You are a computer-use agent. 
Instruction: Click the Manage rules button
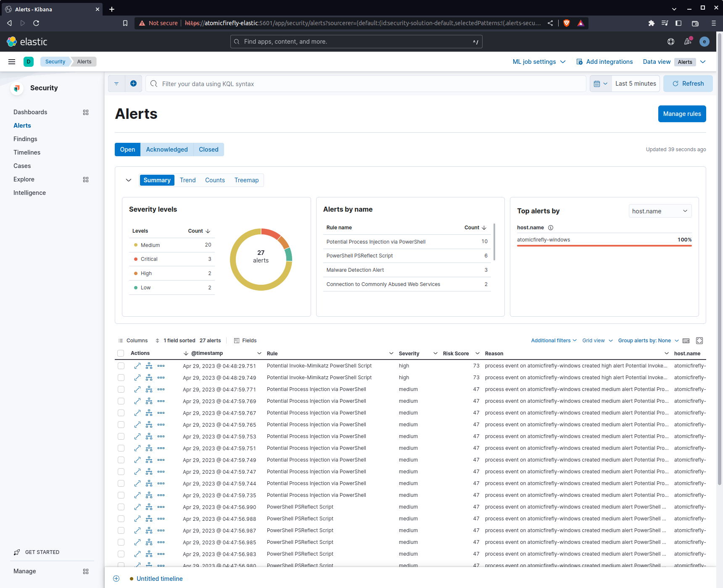point(682,114)
